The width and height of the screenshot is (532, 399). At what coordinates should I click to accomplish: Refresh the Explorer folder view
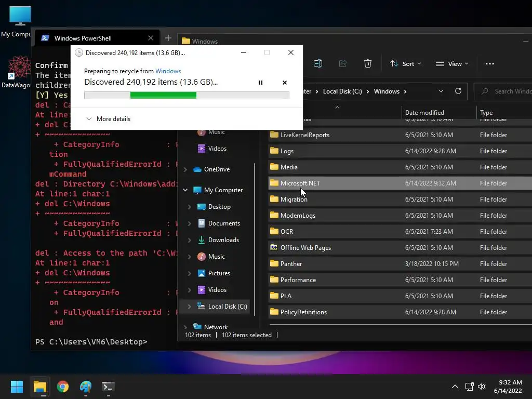pyautogui.click(x=458, y=91)
